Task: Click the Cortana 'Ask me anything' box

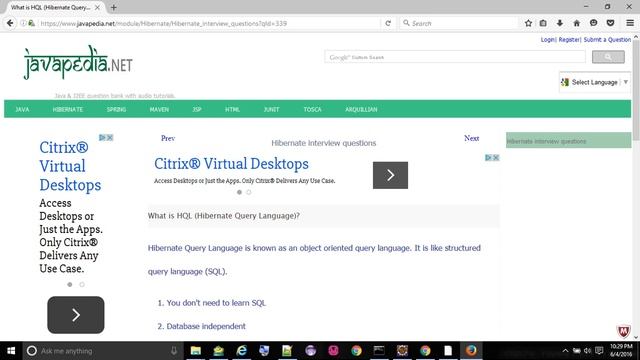Action: [x=96, y=351]
